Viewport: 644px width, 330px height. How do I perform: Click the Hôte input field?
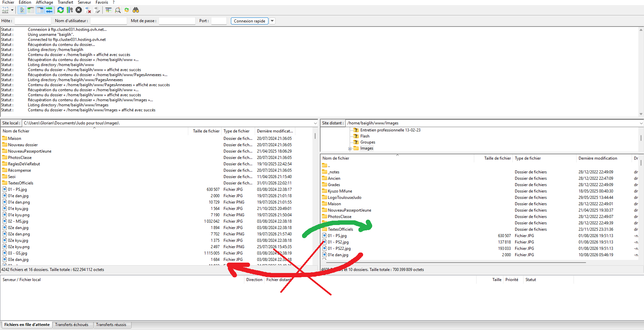point(33,21)
